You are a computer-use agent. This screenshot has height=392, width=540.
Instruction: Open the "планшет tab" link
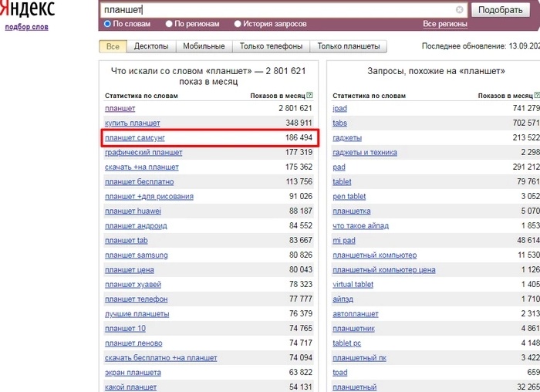126,241
